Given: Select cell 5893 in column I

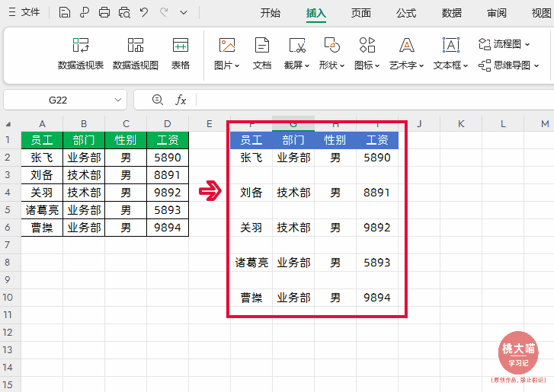Looking at the screenshot, I should [x=377, y=263].
